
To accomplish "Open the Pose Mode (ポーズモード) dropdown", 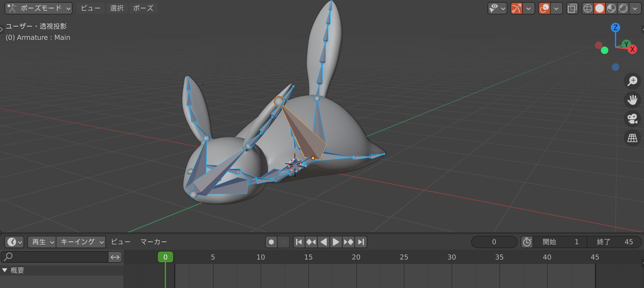I will (x=39, y=8).
